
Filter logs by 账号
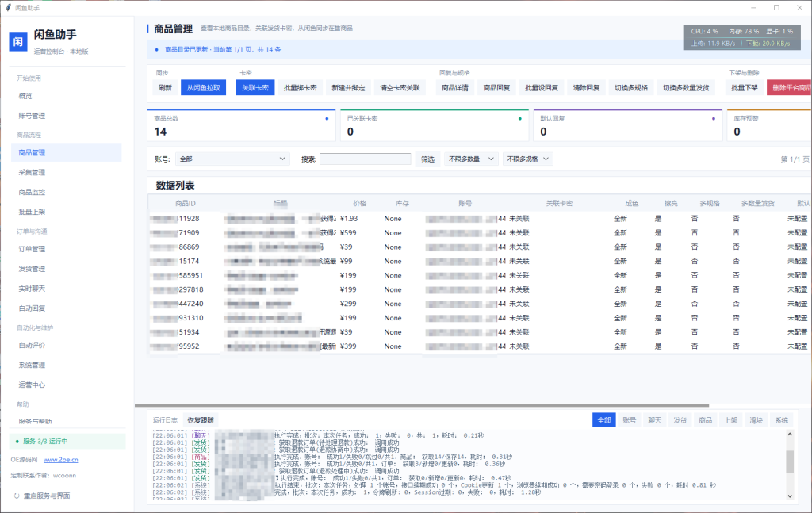pos(629,419)
